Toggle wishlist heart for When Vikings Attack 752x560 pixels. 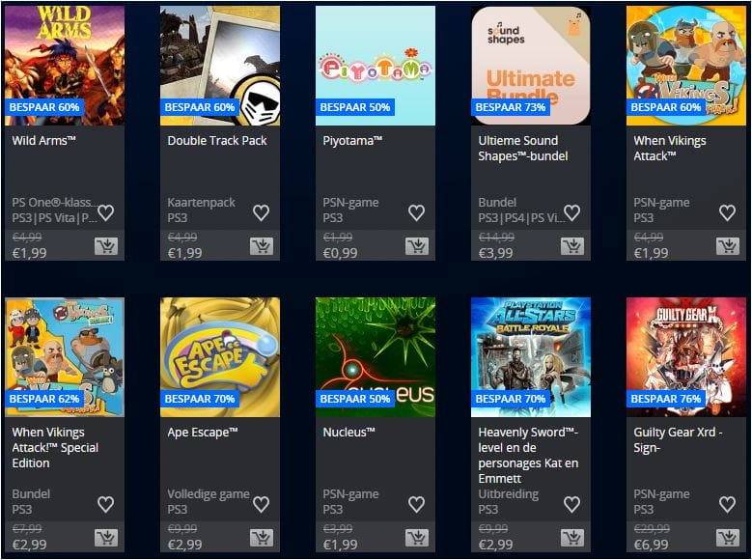[x=727, y=212]
